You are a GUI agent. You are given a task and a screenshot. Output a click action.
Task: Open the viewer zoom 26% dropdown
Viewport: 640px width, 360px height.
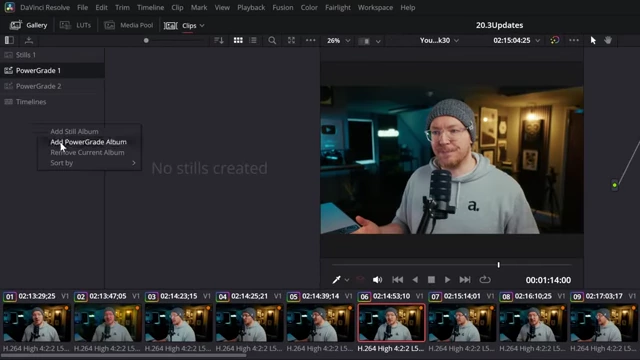[338, 40]
